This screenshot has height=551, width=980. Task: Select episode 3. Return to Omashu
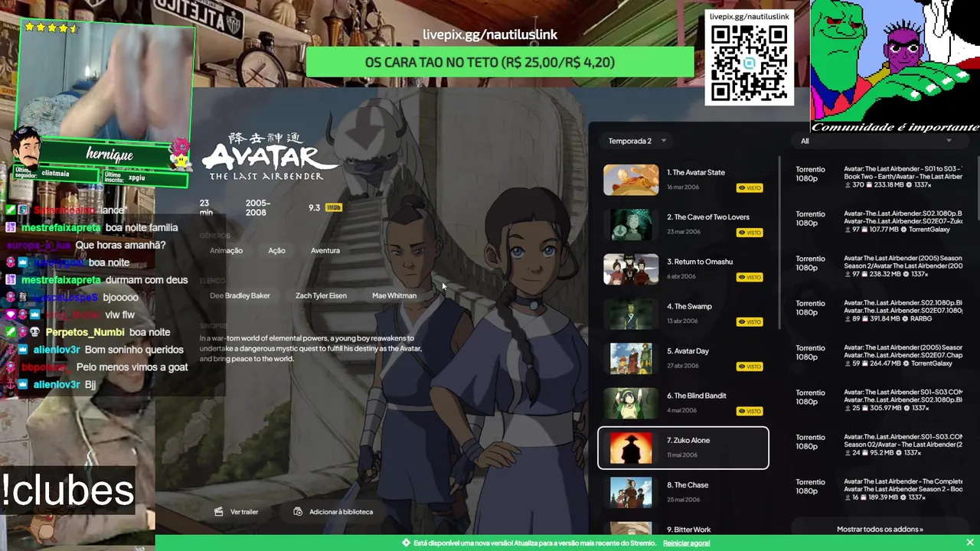pyautogui.click(x=683, y=269)
